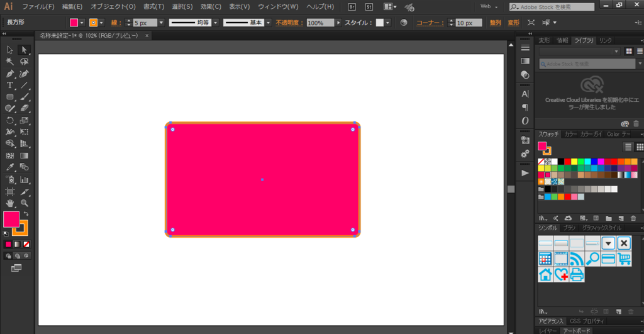This screenshot has height=334, width=644.
Task: Expand the opacity 100% slider arrow
Action: 338,23
